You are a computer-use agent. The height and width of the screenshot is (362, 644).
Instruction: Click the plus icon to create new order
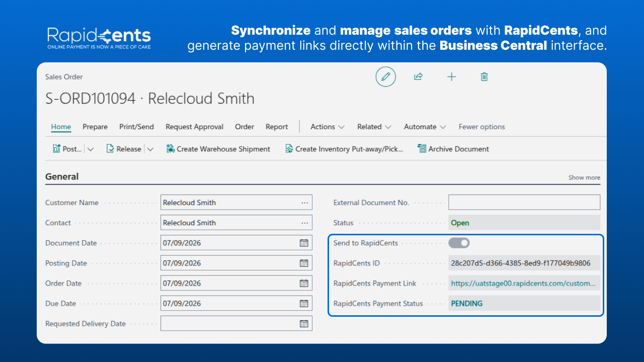tap(452, 77)
